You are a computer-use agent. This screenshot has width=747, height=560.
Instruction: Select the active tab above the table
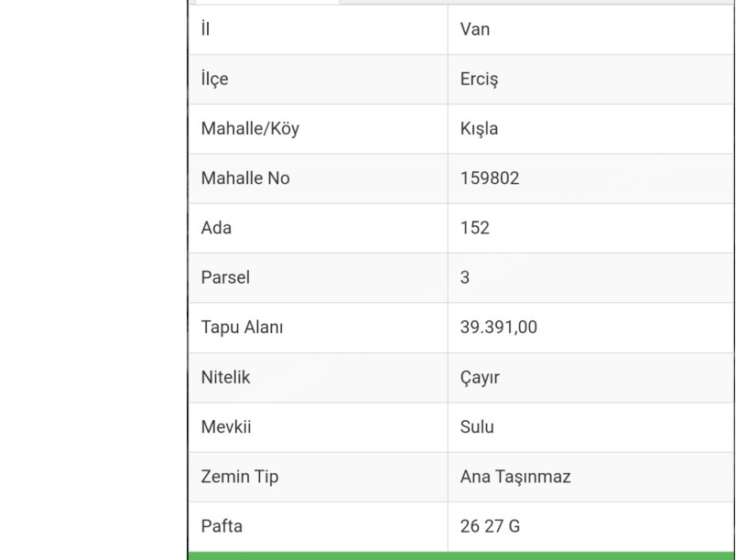click(x=265, y=2)
